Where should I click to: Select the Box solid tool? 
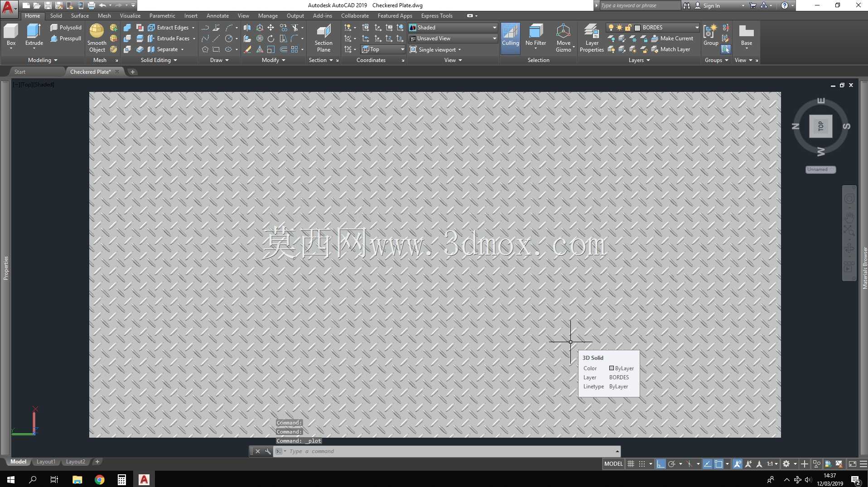click(x=11, y=35)
